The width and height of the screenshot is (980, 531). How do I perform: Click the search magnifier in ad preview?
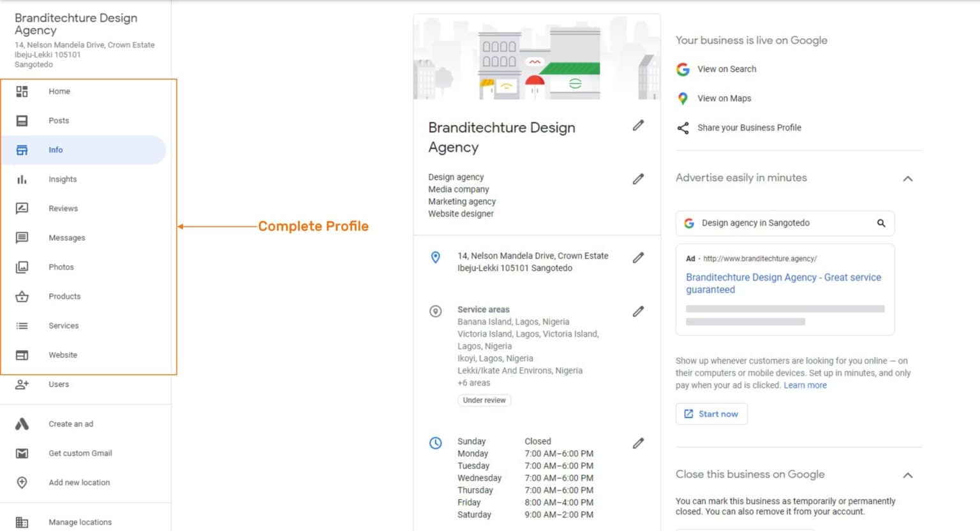(881, 223)
